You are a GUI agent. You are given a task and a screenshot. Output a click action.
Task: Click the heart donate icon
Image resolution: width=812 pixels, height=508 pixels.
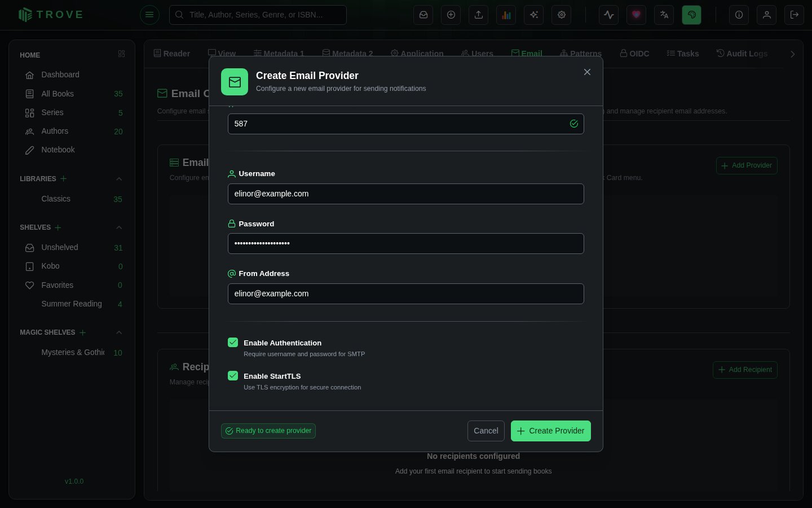(x=637, y=15)
